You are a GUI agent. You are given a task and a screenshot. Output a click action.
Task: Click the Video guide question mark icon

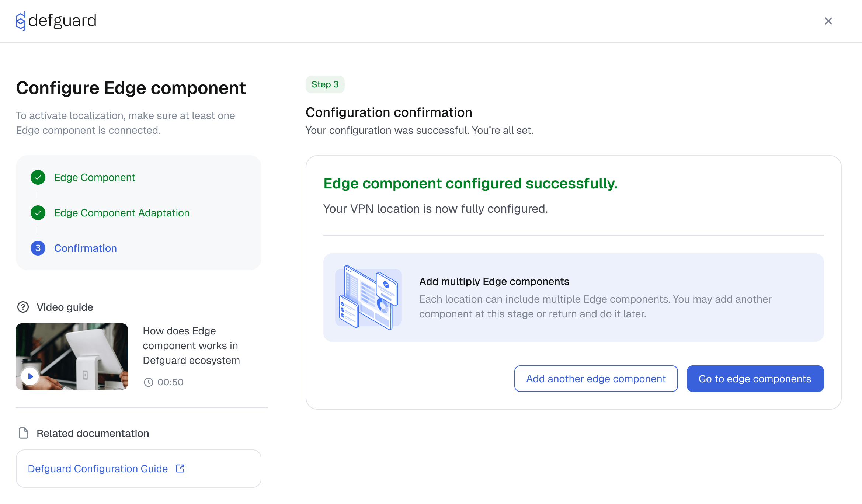point(23,307)
